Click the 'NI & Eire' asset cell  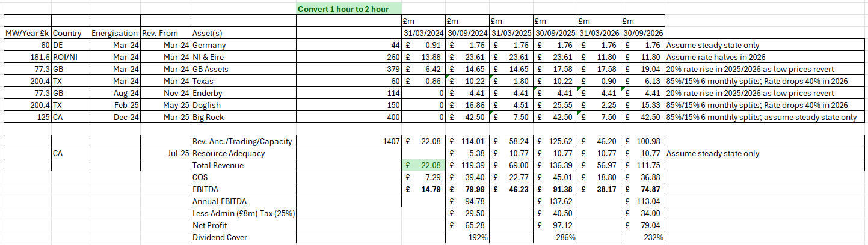243,57
